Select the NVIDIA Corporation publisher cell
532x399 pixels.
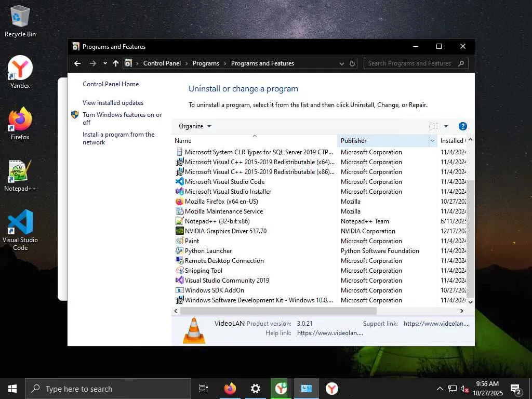tap(368, 231)
